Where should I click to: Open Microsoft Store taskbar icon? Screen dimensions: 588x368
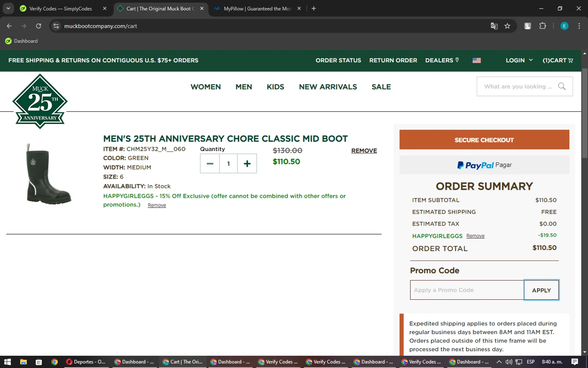[x=39, y=362]
